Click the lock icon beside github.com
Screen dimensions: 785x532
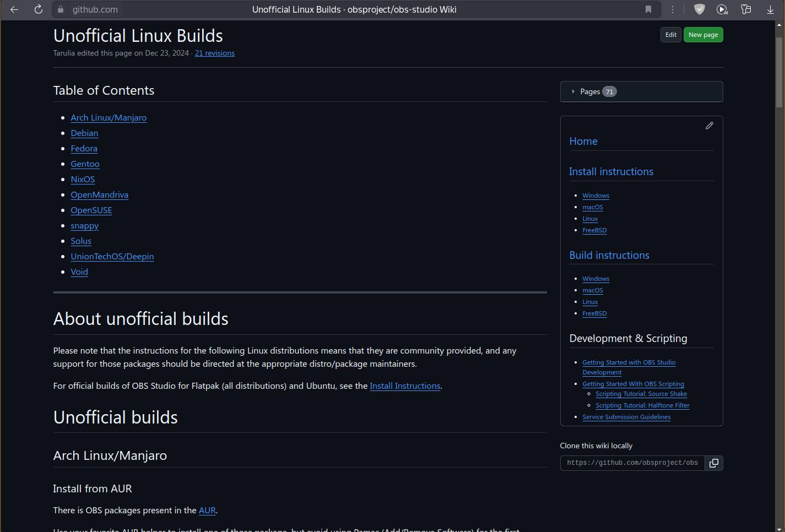point(61,9)
